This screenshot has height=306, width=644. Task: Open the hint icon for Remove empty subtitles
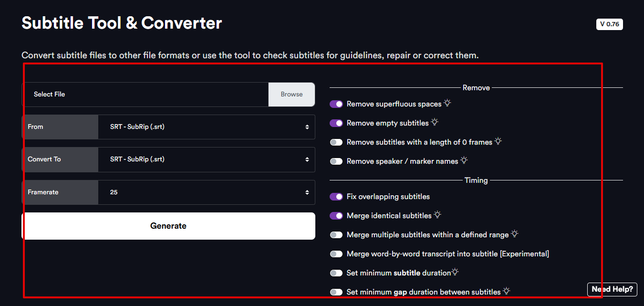(x=434, y=122)
